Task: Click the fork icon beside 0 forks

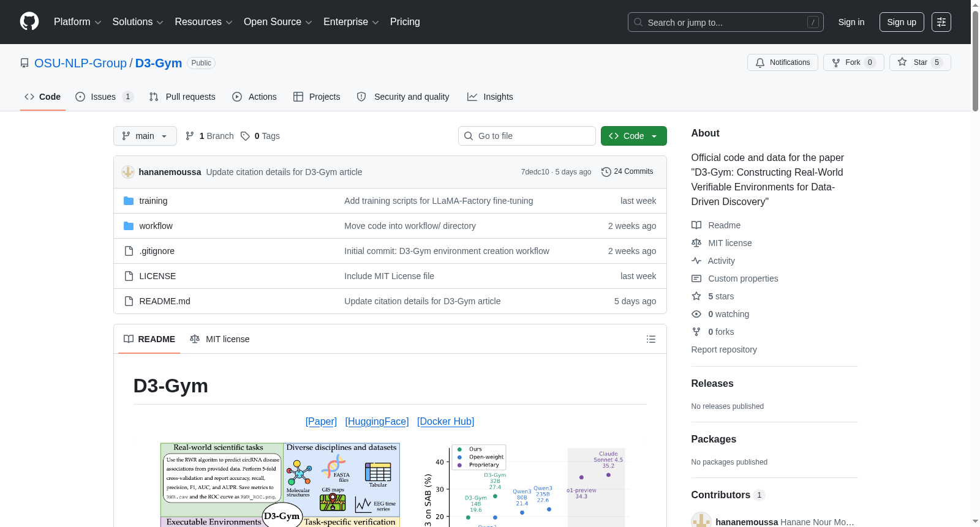Action: (696, 332)
